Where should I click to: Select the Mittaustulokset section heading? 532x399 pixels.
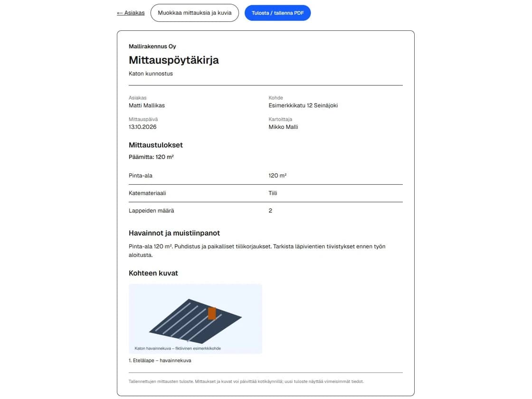tap(156, 145)
